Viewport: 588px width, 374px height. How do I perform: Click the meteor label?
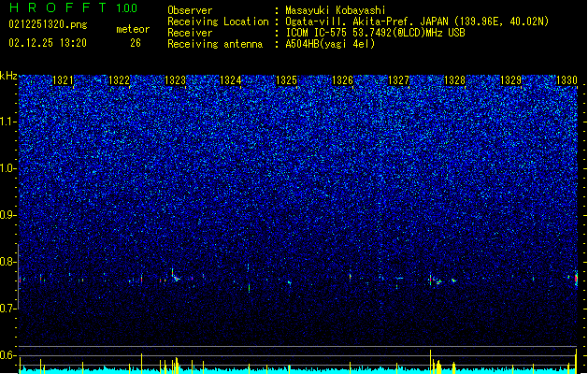133,29
